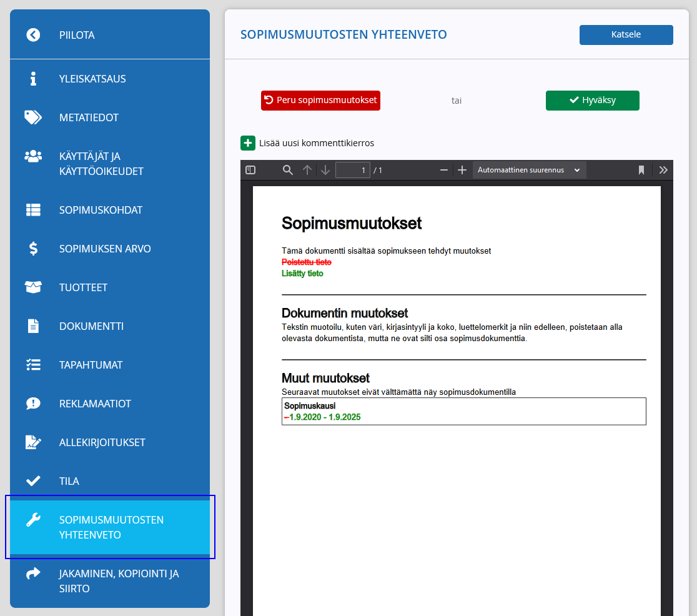Click the share arrow icon for Jakaminen

click(33, 574)
